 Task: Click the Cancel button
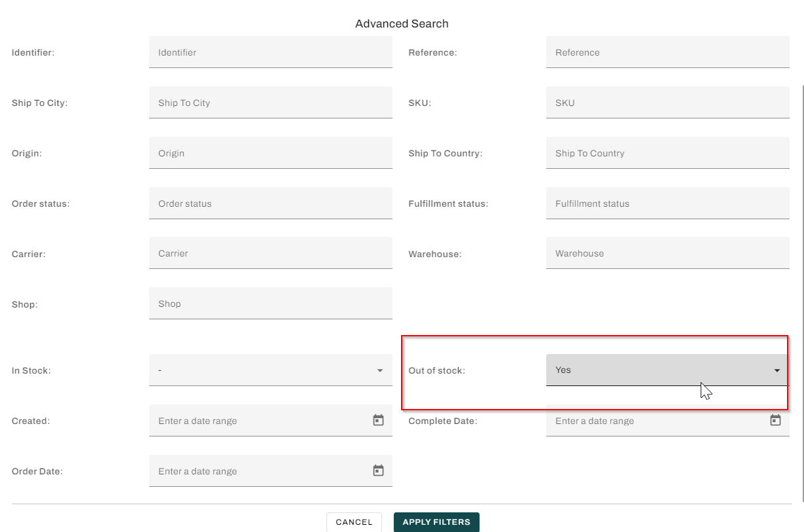(354, 522)
